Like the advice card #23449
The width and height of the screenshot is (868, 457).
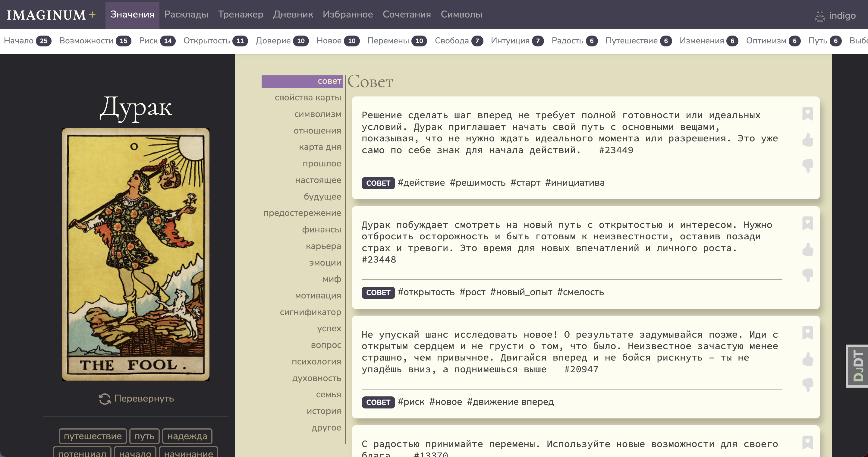click(807, 140)
